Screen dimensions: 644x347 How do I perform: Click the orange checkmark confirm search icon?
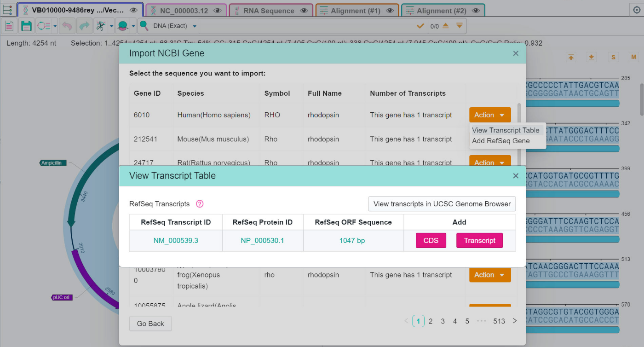[x=420, y=26]
